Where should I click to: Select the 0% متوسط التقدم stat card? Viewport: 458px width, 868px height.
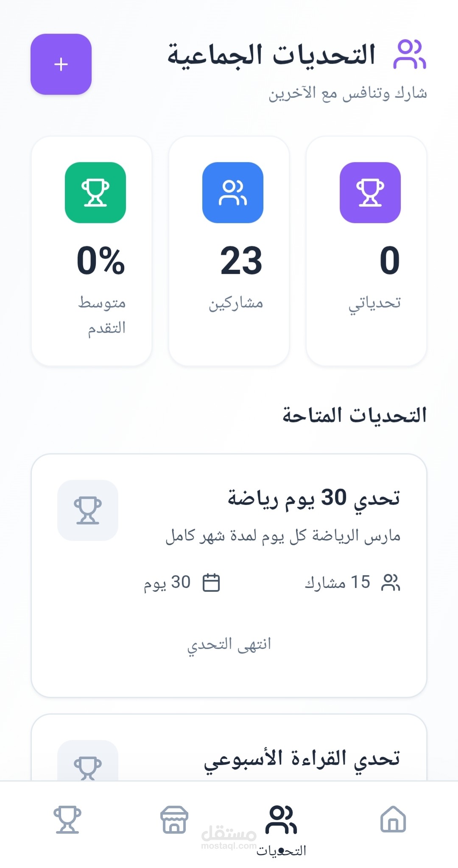tap(92, 251)
